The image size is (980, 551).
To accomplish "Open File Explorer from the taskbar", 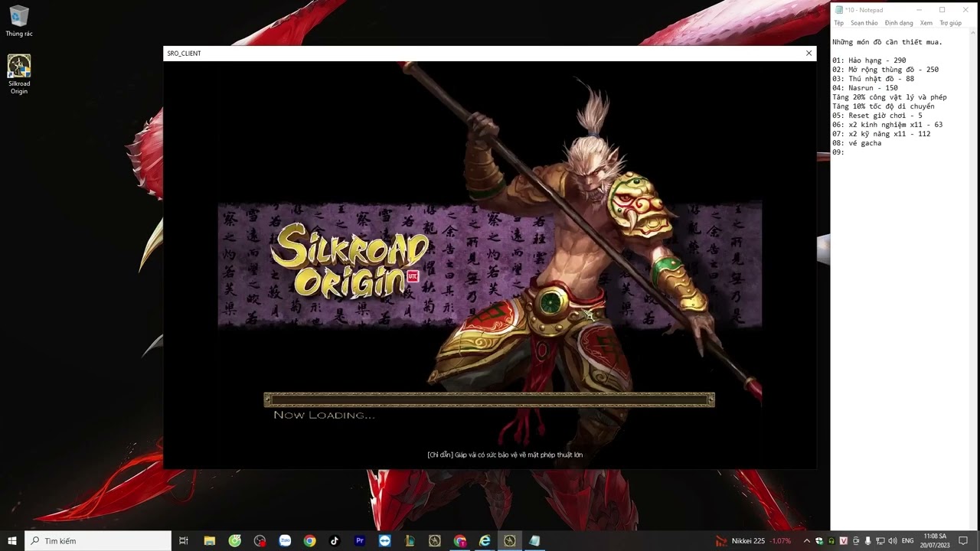I will [x=209, y=541].
